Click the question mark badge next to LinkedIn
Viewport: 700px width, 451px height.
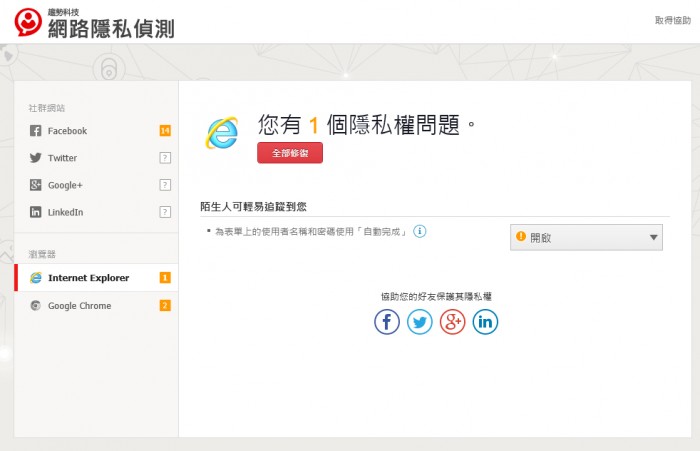165,212
